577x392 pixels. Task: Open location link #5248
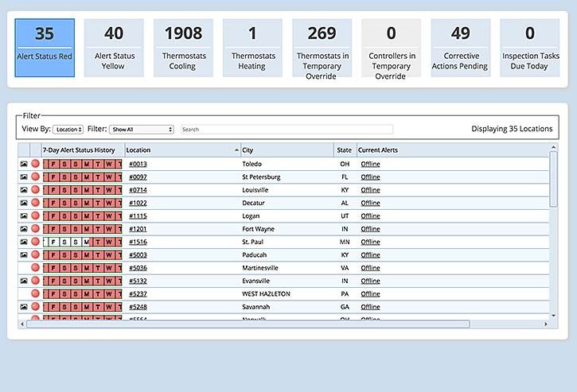(x=138, y=307)
